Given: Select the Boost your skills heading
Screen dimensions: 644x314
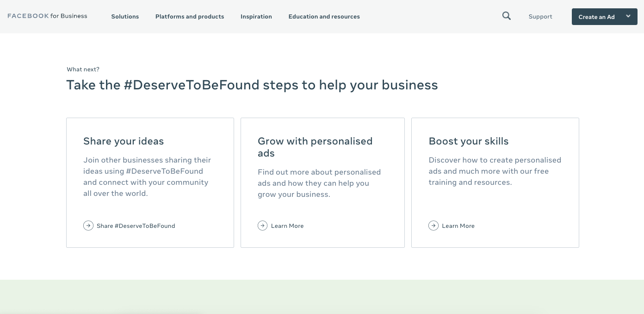Looking at the screenshot, I should coord(469,141).
